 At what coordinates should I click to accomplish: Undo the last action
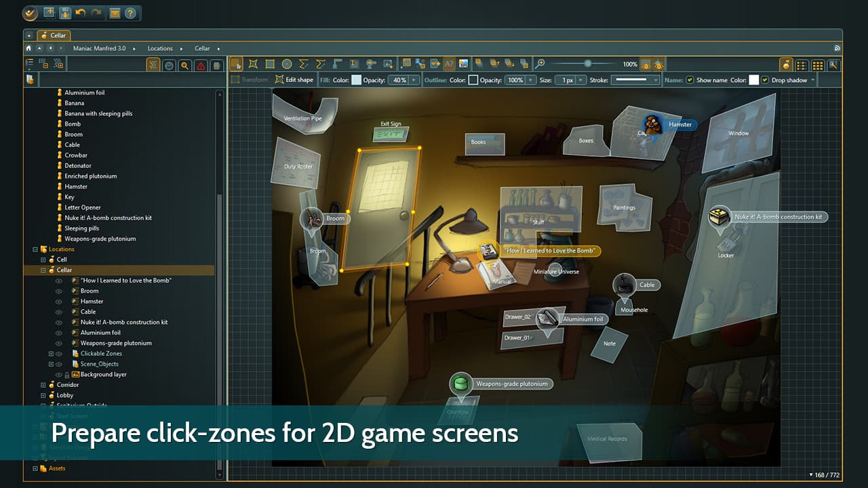(x=81, y=12)
